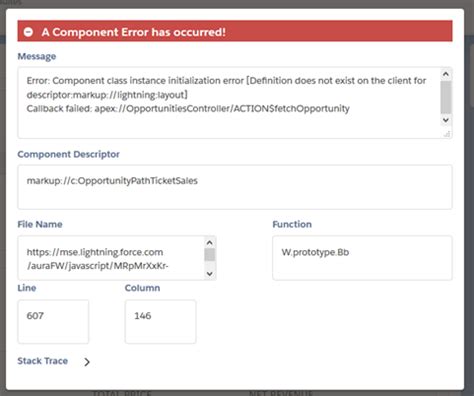This screenshot has width=474, height=396.
Task: Click the Stack Trace label
Action: click(43, 361)
